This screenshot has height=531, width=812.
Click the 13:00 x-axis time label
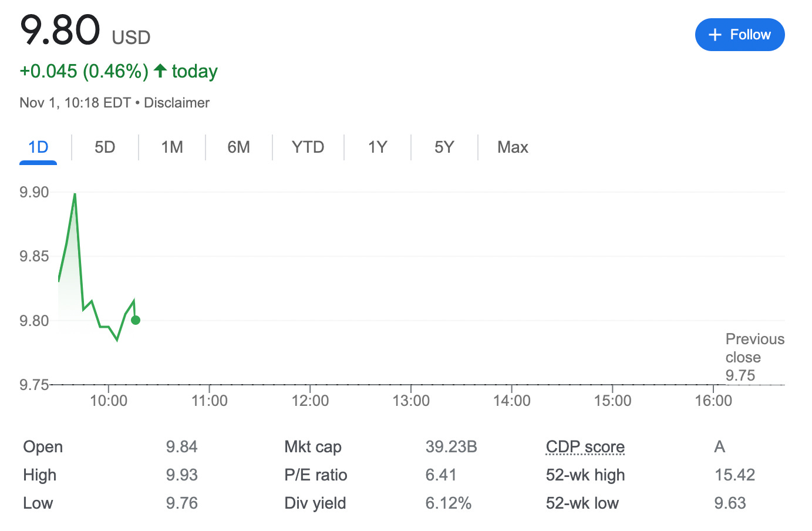(411, 401)
